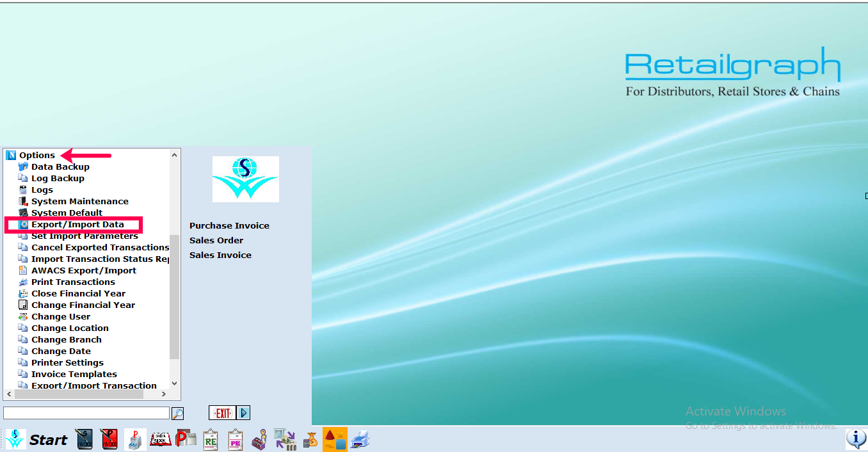Click the company logo image above shortcuts
Image resolution: width=868 pixels, height=452 pixels.
(246, 179)
